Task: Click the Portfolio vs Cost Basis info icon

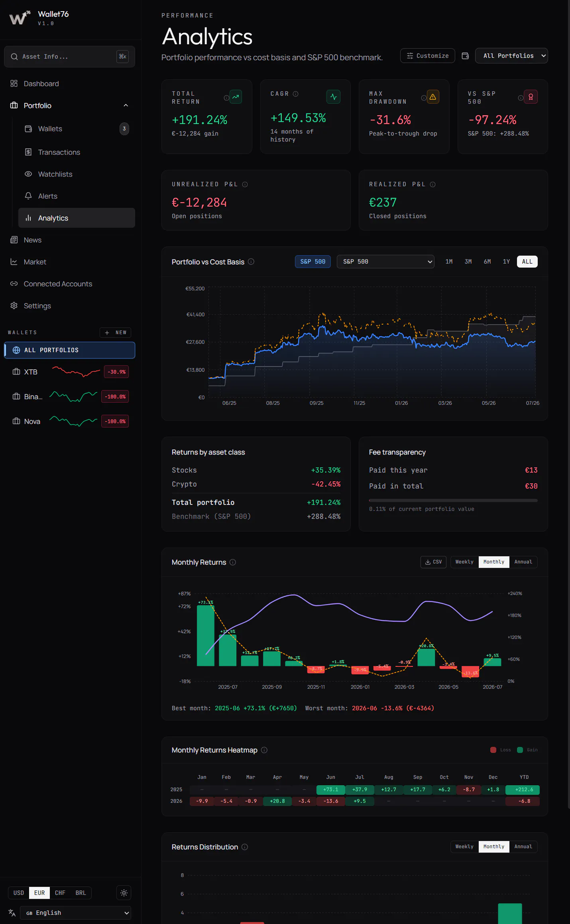Action: [x=251, y=262]
